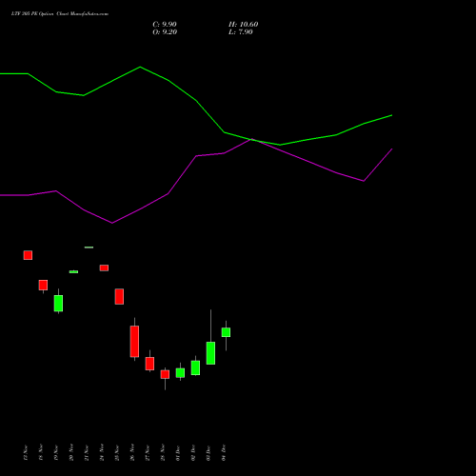Select the '02 Dec' date label
Viewport: 476px width, 476px height.
pyautogui.click(x=193, y=452)
